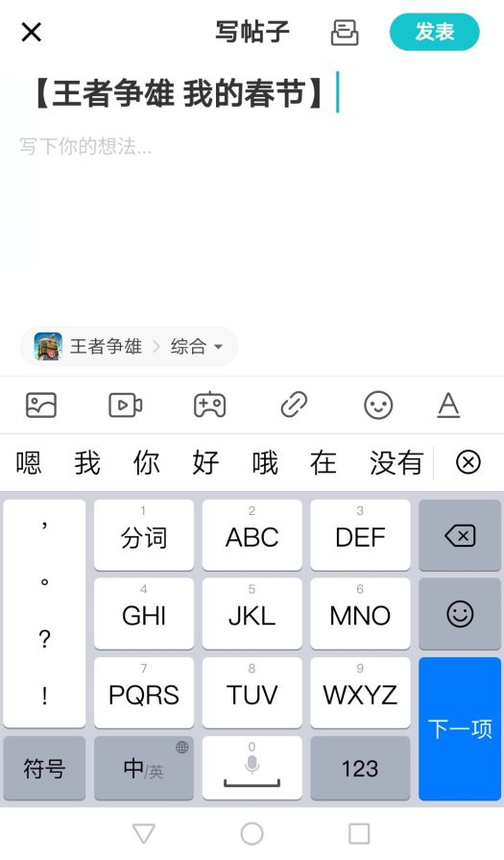This screenshot has height=860, width=504.
Task: Choose the 没有 word suggestion
Action: pos(396,462)
